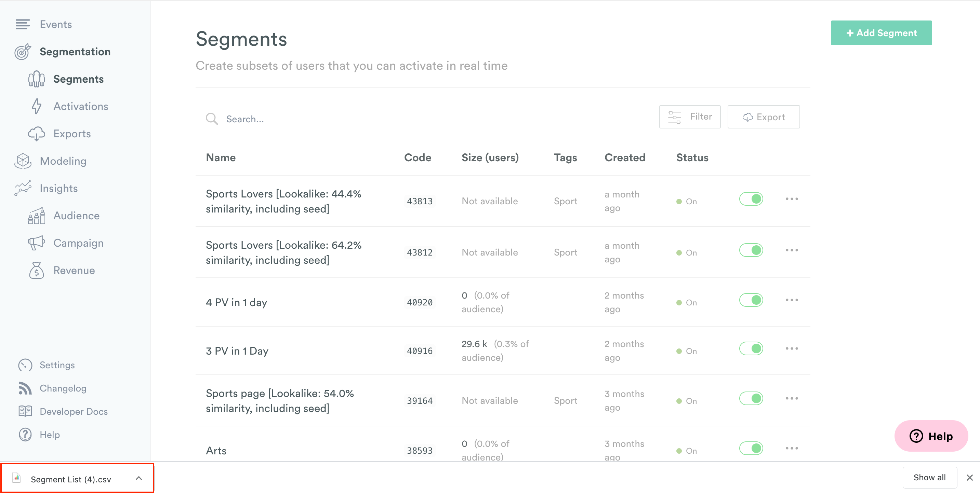This screenshot has height=494, width=980.
Task: Open more options for Sports page Lookalike segment
Action: click(792, 398)
